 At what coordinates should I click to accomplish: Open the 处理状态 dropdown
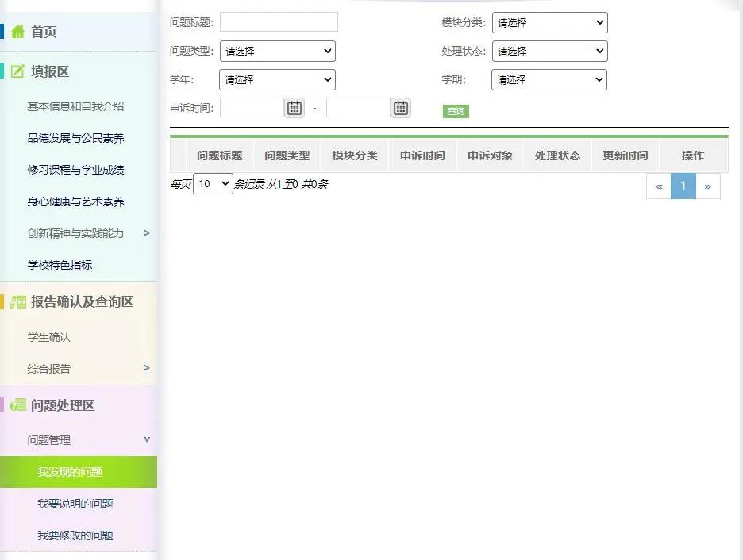(549, 51)
